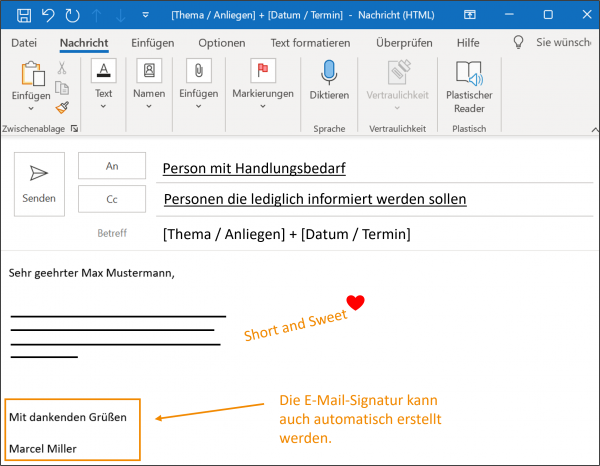Click the Sie wünschen search field

tap(563, 42)
